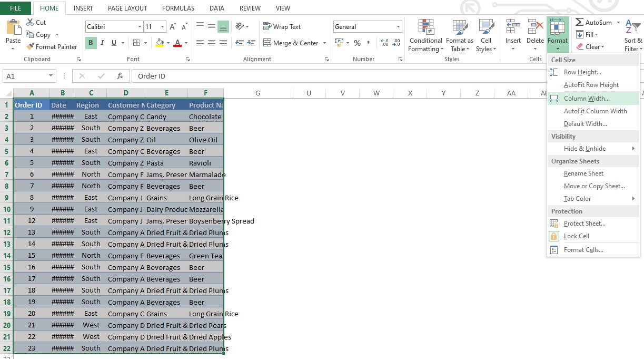This screenshot has width=644, height=359.
Task: Click the Name Box showing A1
Action: pos(26,76)
